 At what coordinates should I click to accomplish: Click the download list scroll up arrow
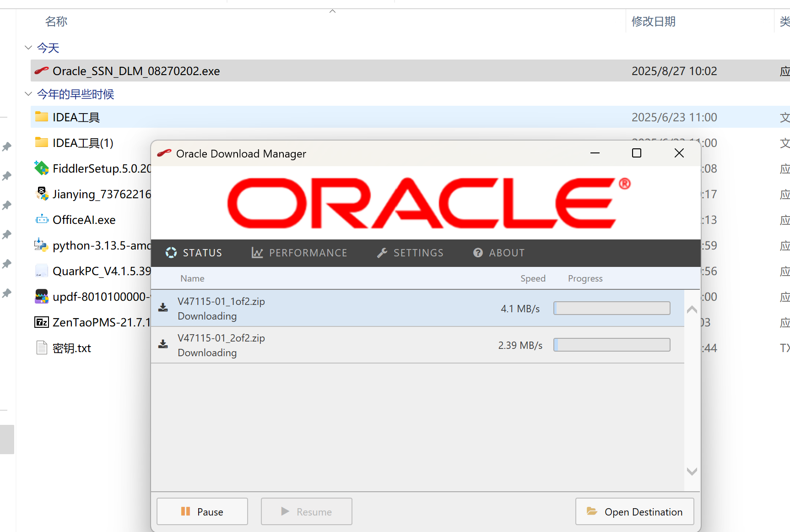[692, 310]
